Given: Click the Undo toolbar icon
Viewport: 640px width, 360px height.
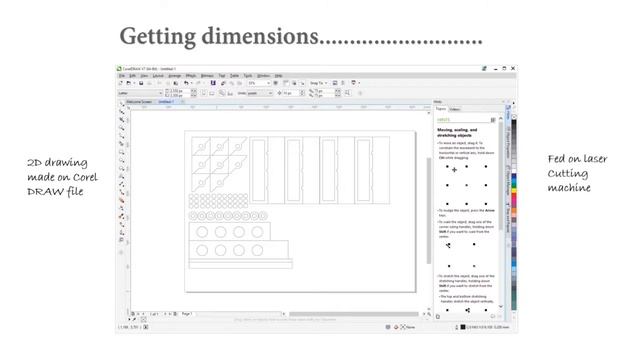Looking at the screenshot, I should 186,83.
